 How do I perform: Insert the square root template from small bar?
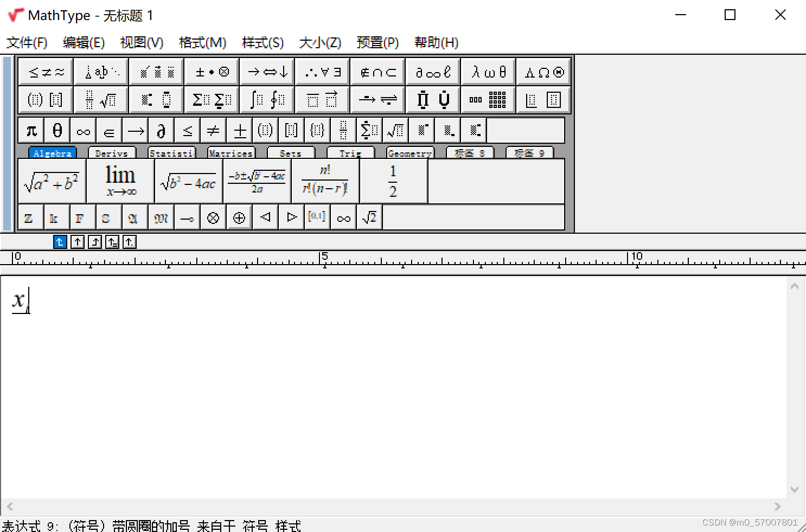pos(396,130)
